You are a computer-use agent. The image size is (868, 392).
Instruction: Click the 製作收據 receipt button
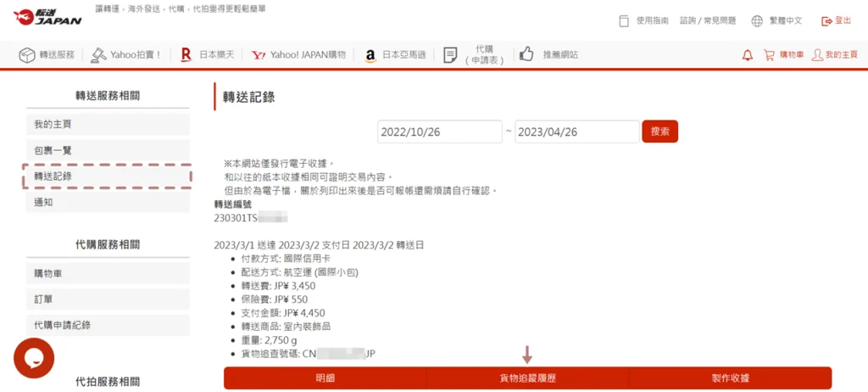point(731,378)
